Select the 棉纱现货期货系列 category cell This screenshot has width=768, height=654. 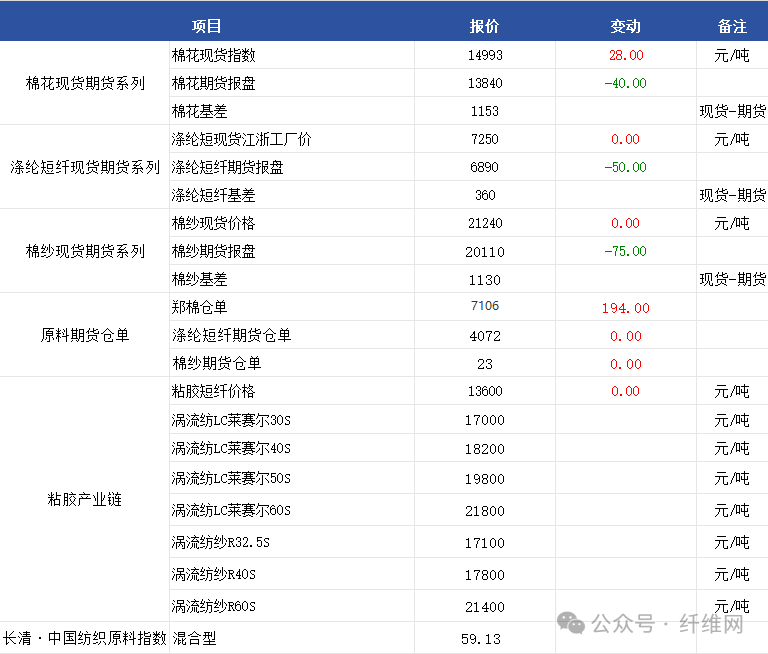pyautogui.click(x=85, y=251)
